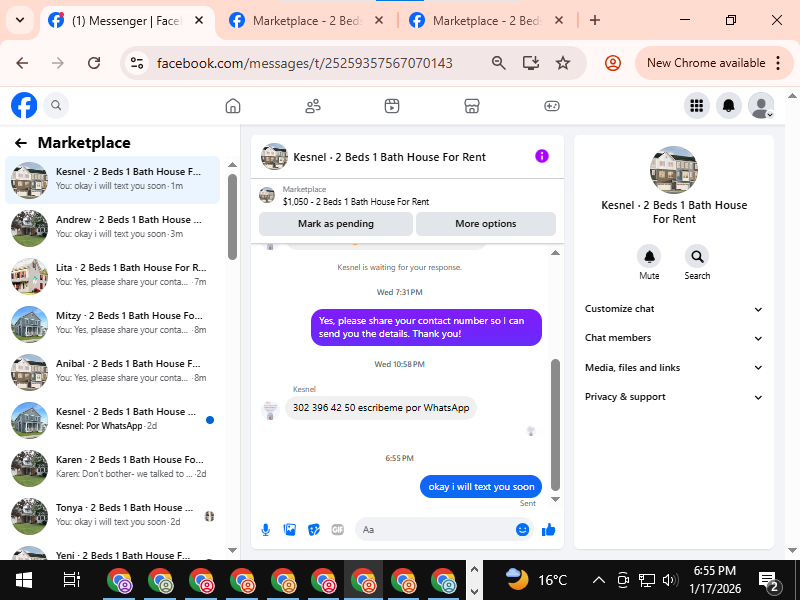The image size is (800, 600).
Task: Open Mitzy 2 Beds conversation
Action: pos(112,323)
